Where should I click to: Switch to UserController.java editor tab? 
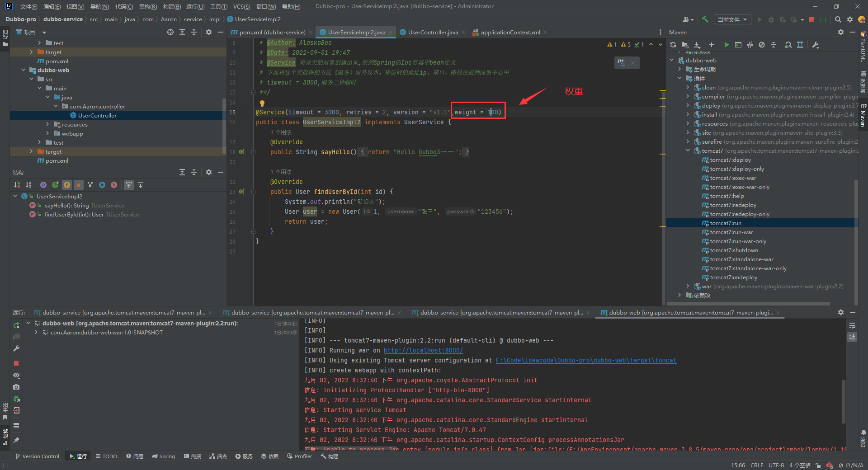(433, 32)
